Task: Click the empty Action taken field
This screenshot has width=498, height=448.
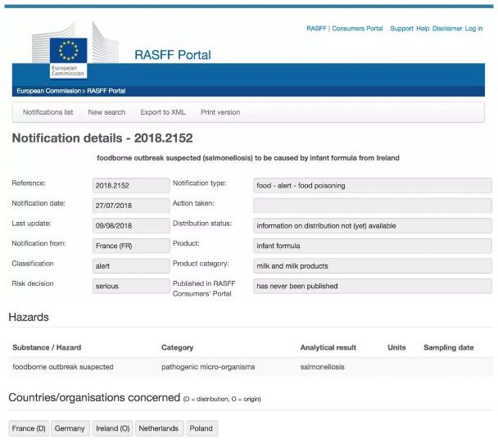Action: [373, 206]
